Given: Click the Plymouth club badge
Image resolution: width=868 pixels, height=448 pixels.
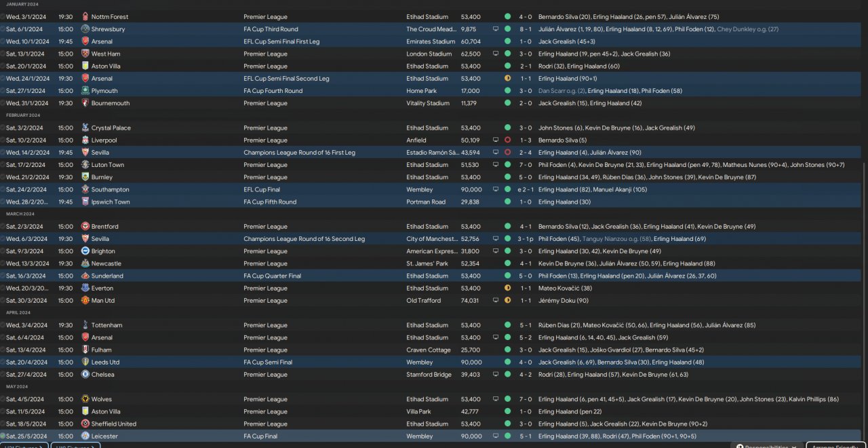Looking at the screenshot, I should (85, 91).
